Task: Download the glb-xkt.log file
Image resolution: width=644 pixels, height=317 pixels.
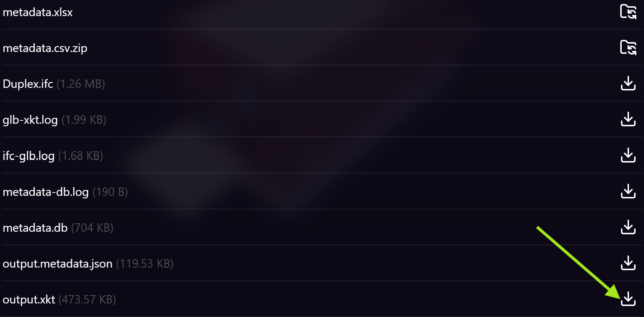Action: coord(628,119)
